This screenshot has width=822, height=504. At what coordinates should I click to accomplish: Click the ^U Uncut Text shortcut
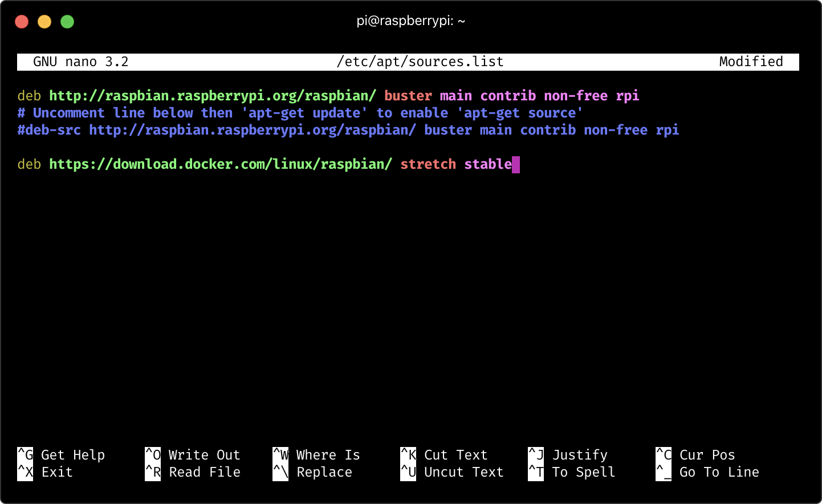(453, 472)
